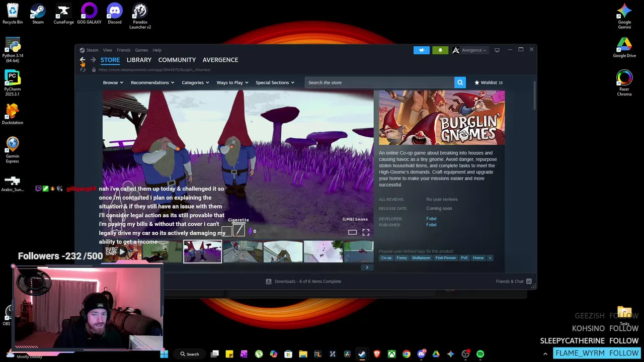This screenshot has height=362, width=644.
Task: Open the Google Drive desktop icon
Action: click(624, 48)
